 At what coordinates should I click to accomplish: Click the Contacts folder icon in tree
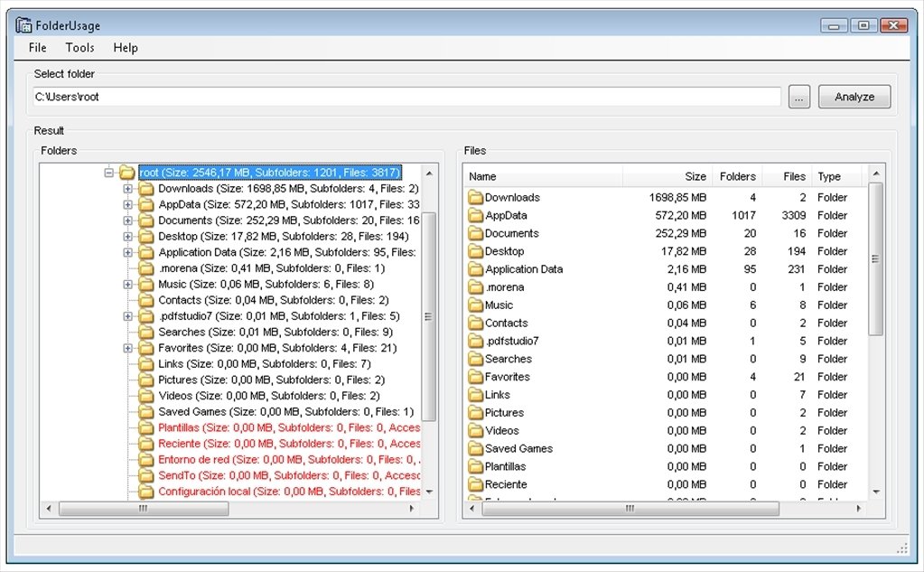click(146, 300)
